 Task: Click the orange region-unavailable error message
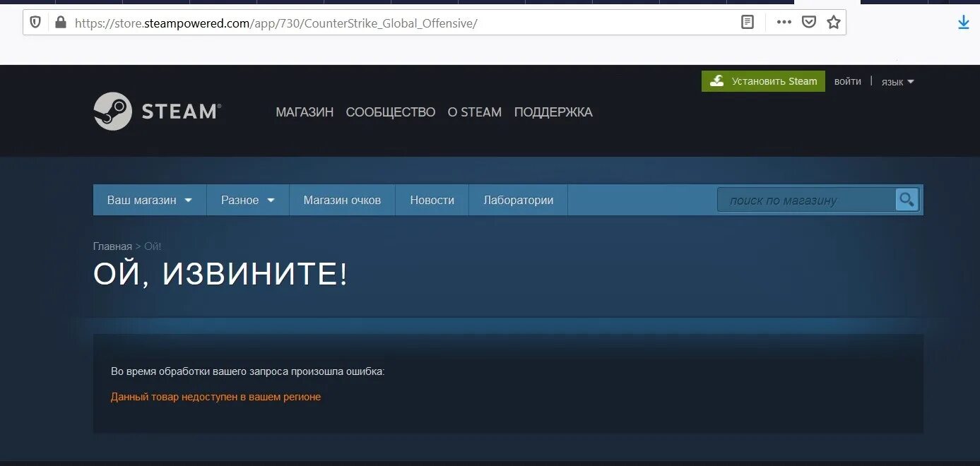(216, 397)
